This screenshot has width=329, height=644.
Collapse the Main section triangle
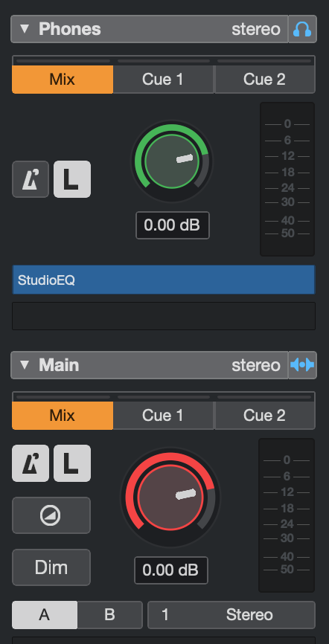pos(25,365)
